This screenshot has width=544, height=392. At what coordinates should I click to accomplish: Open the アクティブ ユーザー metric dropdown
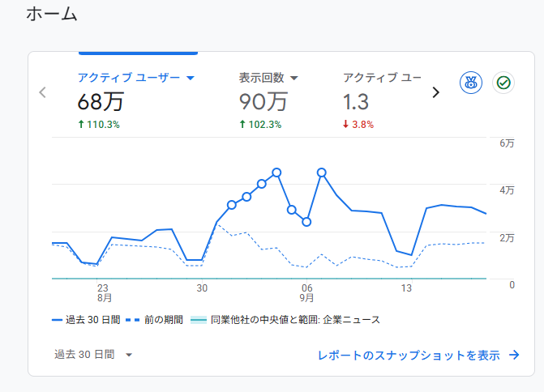(x=191, y=78)
